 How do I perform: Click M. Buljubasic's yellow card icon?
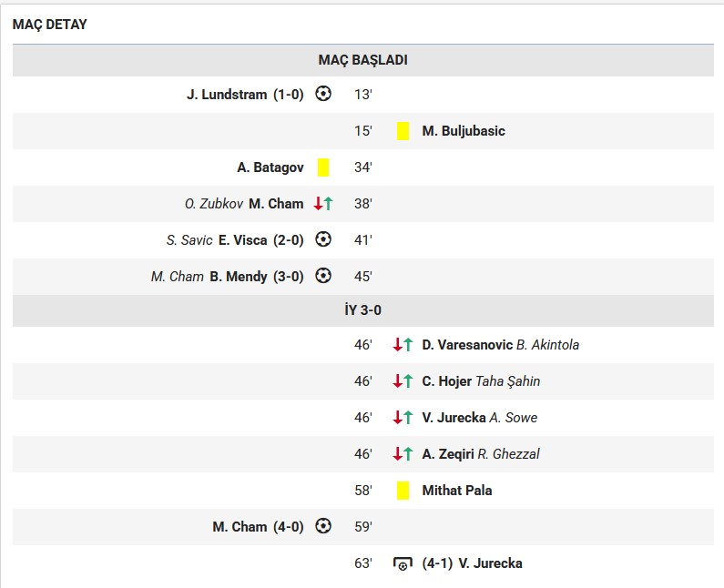point(403,130)
